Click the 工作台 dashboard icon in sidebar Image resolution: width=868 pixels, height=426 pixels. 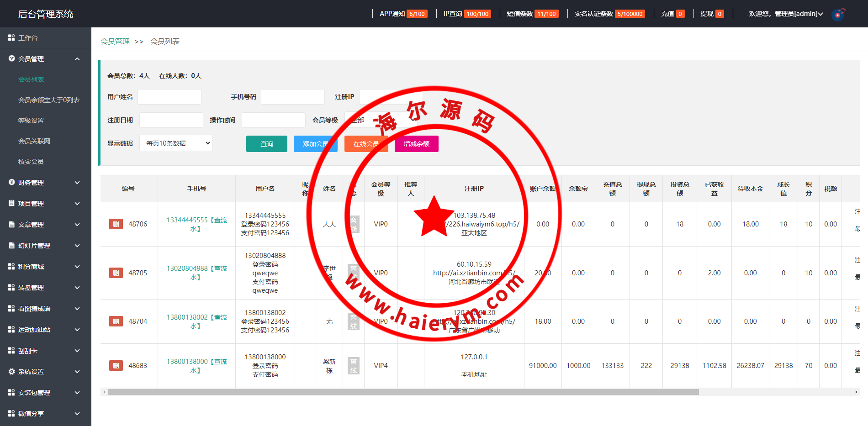(x=11, y=38)
